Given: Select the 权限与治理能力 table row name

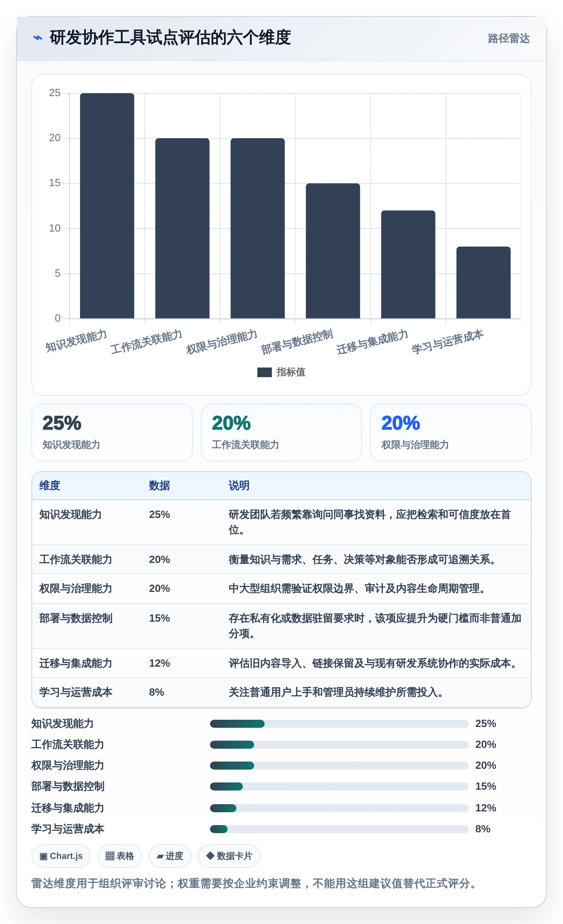Looking at the screenshot, I should point(76,589).
